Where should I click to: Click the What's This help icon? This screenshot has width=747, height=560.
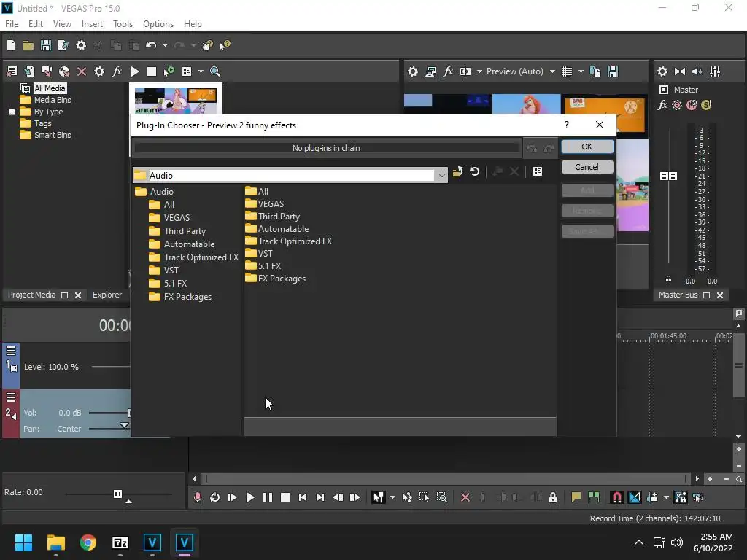pyautogui.click(x=225, y=45)
